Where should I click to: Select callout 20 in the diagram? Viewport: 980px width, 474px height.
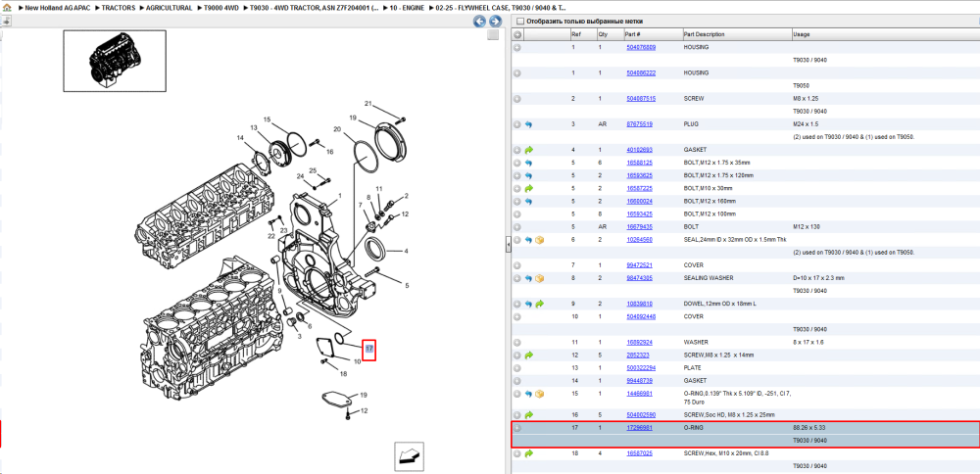(x=337, y=129)
